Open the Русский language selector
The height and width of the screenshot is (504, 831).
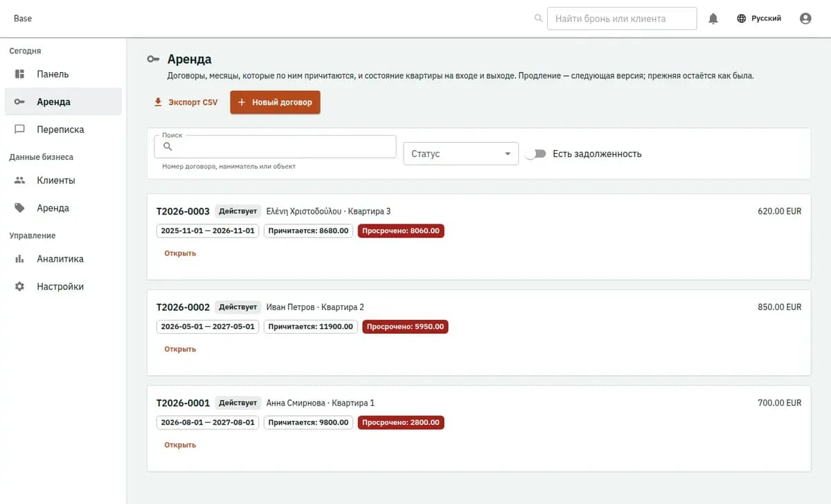click(x=759, y=19)
